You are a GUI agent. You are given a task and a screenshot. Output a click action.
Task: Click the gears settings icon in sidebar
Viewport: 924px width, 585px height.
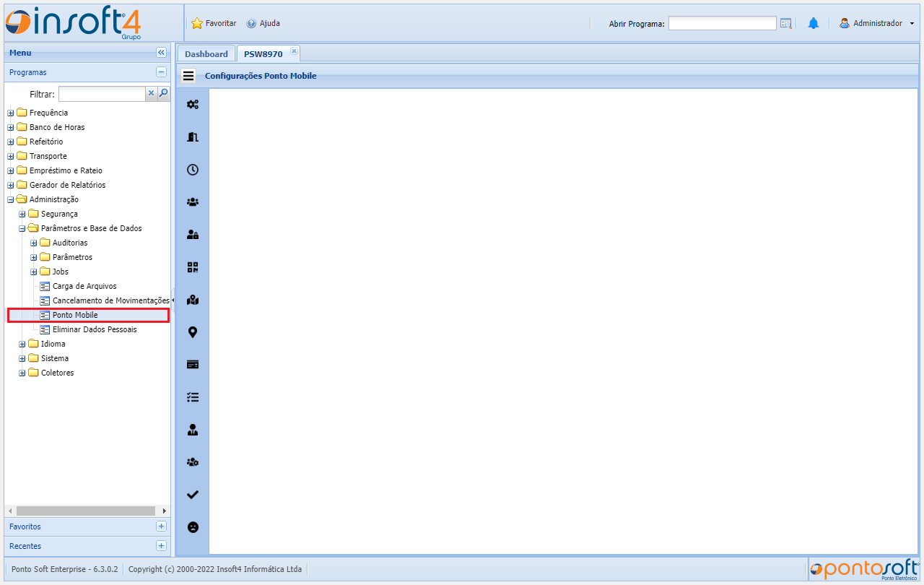[193, 105]
